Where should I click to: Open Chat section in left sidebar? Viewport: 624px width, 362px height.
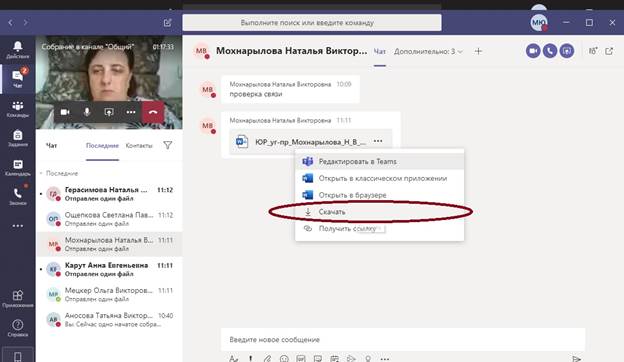point(18,79)
